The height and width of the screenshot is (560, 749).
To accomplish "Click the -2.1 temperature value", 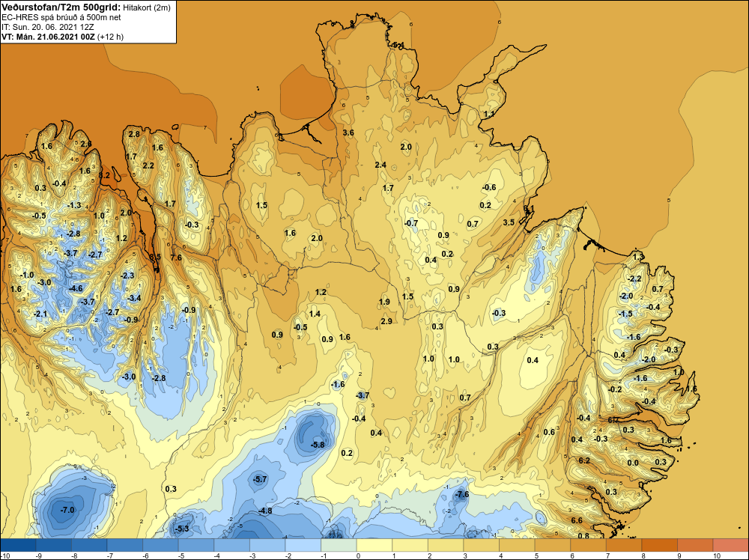I will (40, 314).
